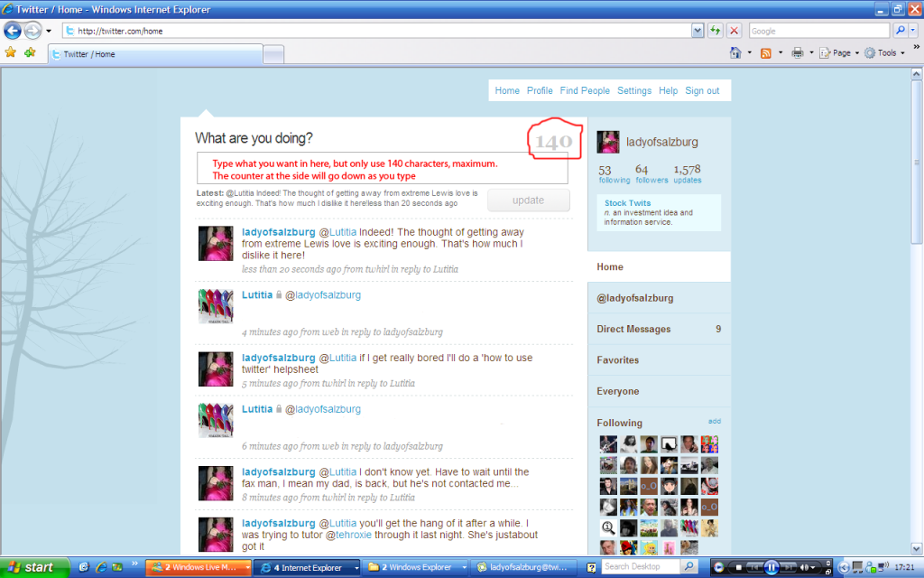Open the Help link

669,91
